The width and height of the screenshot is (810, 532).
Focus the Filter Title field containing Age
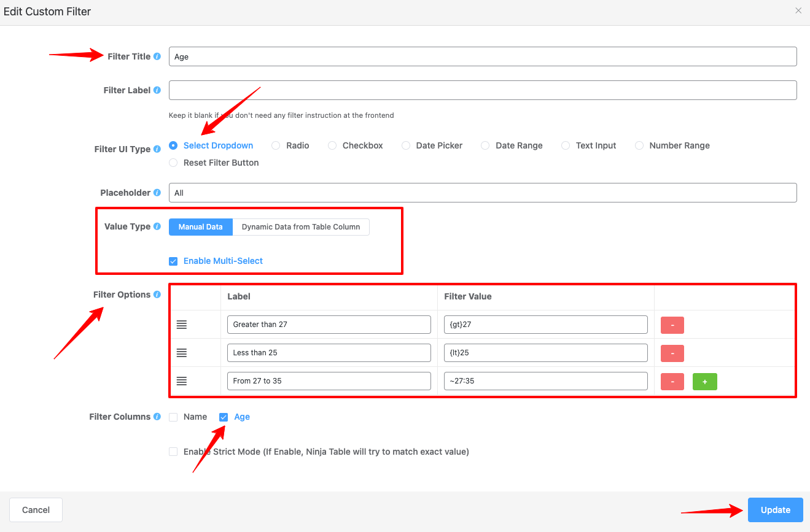[483, 56]
